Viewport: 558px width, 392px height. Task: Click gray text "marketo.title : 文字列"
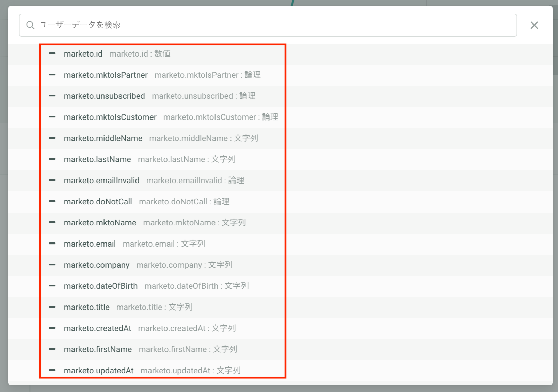coord(155,307)
